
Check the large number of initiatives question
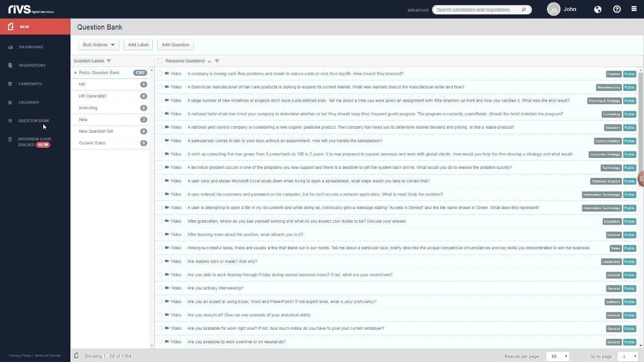pos(160,101)
